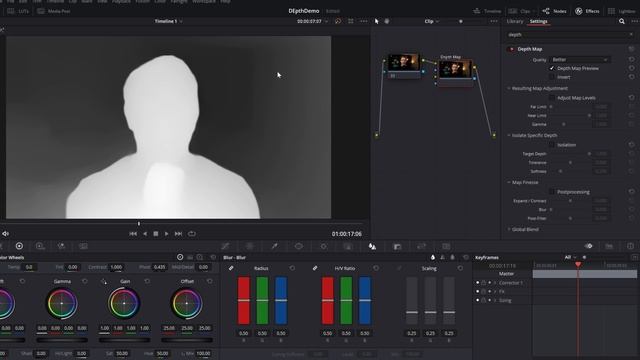Open the Media Pool
The width and height of the screenshot is (640, 360).
(x=53, y=11)
